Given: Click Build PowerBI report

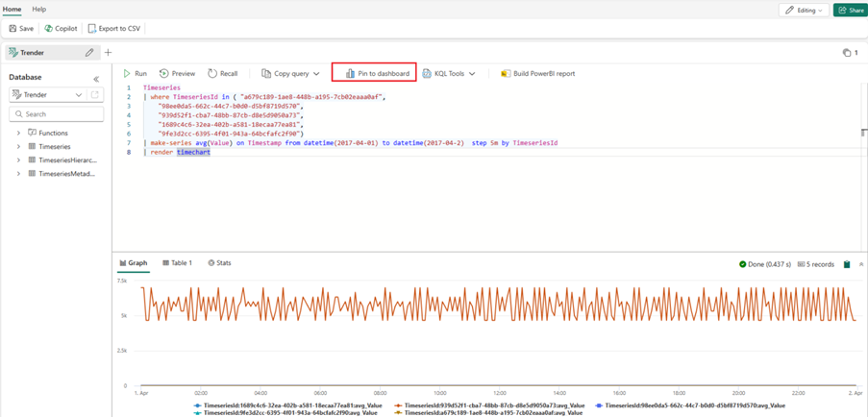Looking at the screenshot, I should (537, 73).
